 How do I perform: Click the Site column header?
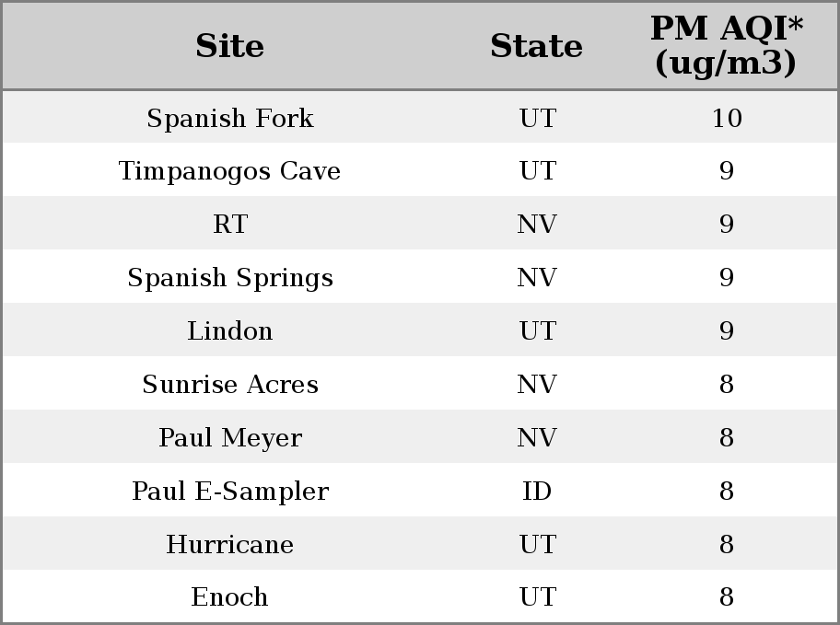click(230, 45)
